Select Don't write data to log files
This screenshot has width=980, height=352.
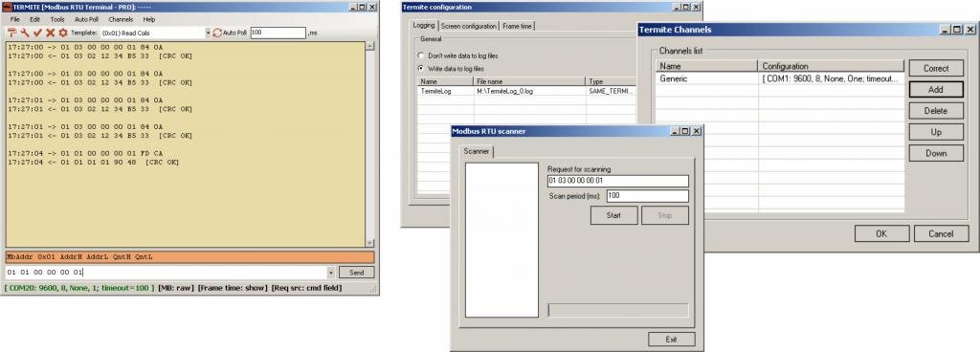[x=421, y=55]
